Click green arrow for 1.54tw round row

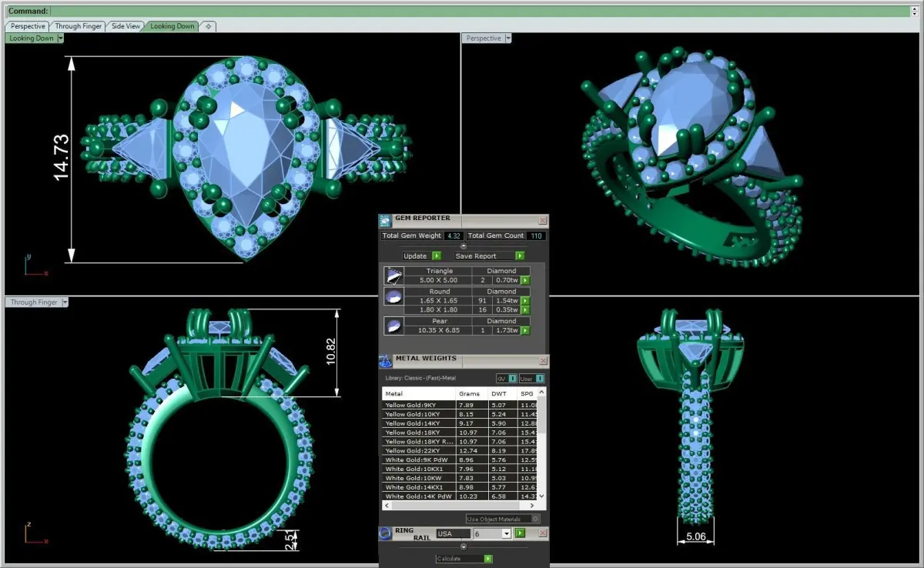pos(525,301)
